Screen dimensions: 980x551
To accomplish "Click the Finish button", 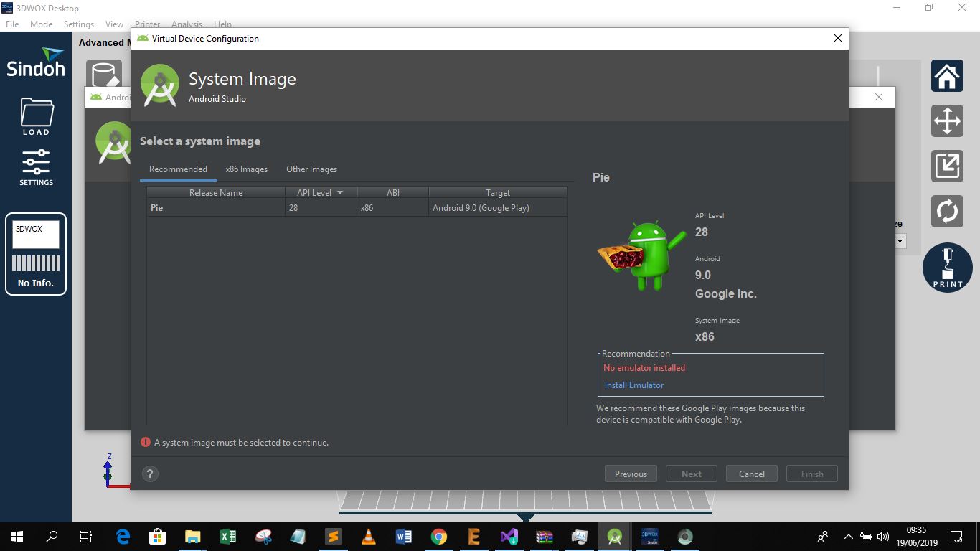I will tap(812, 474).
